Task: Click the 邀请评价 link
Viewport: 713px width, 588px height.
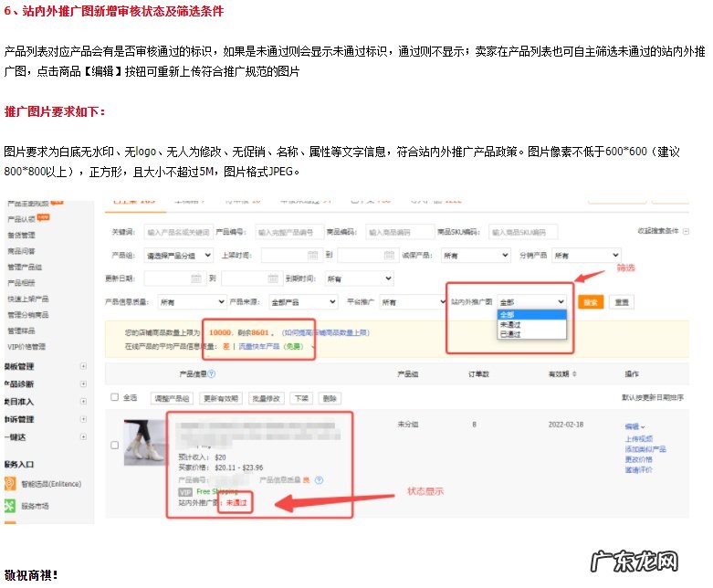Action: pyautogui.click(x=639, y=470)
